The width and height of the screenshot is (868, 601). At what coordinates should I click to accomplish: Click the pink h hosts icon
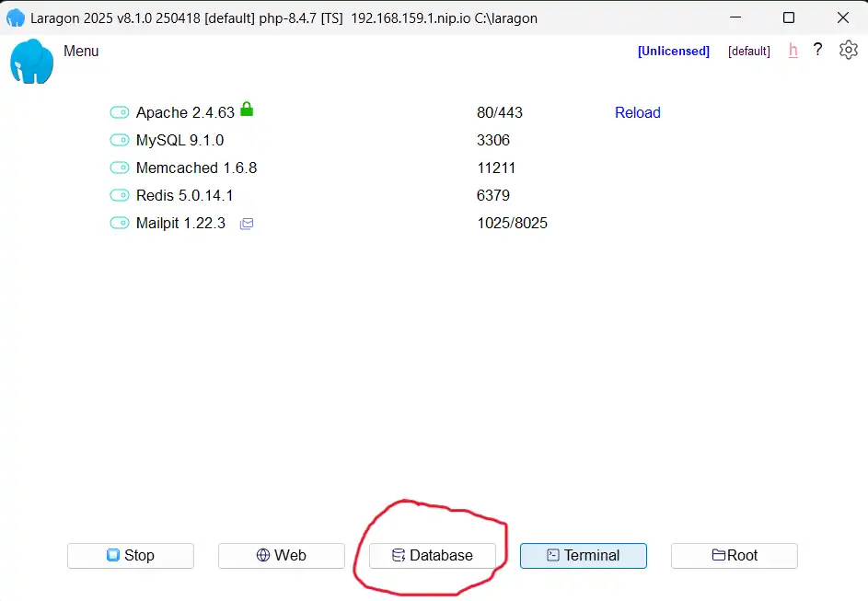[793, 51]
